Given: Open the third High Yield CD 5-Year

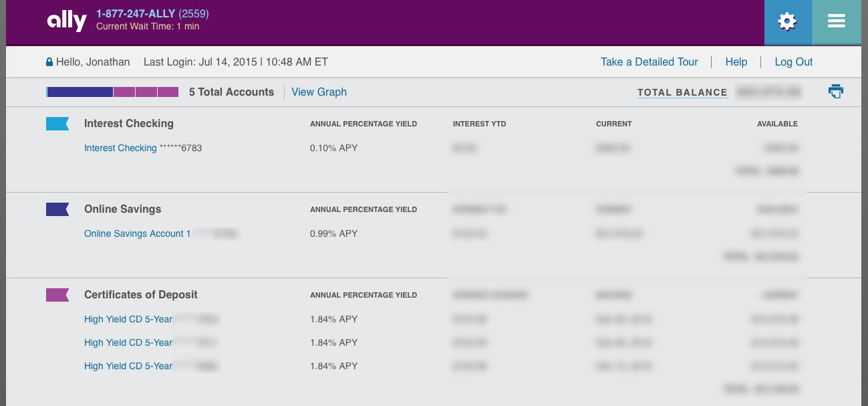Looking at the screenshot, I should [128, 366].
